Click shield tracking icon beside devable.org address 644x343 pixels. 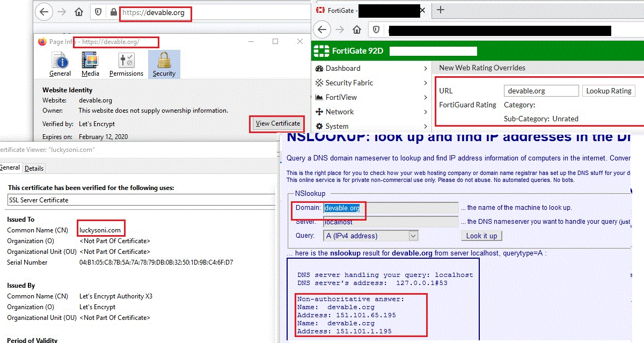(98, 12)
